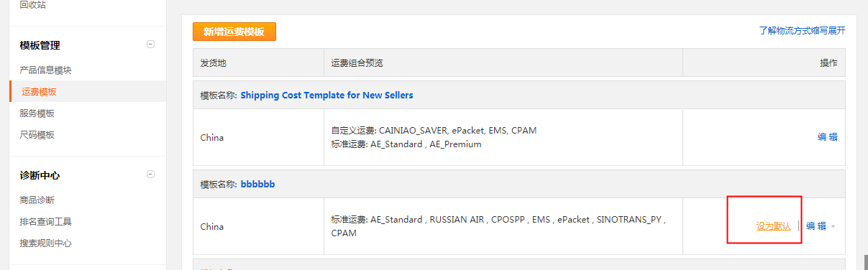Screen dimensions: 868x270
Task: Open 了解物流方式缩写展开 link
Action: pyautogui.click(x=802, y=31)
